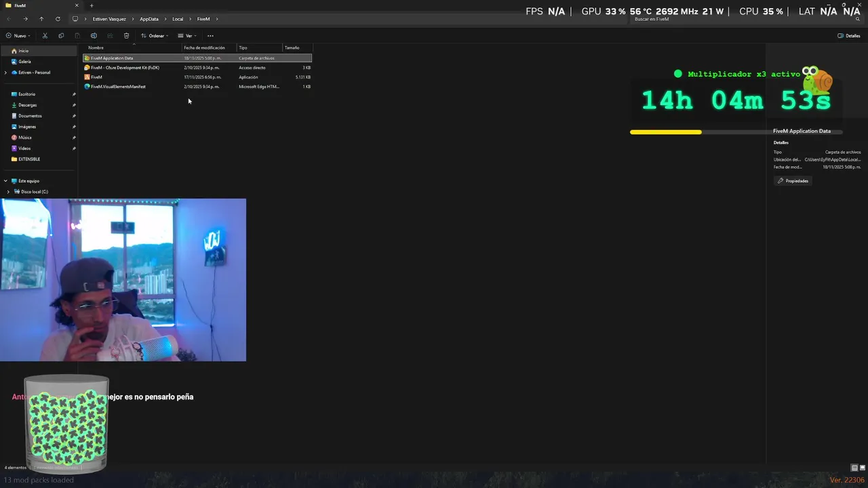Unpin Imágenes using its pin icon

point(74,127)
